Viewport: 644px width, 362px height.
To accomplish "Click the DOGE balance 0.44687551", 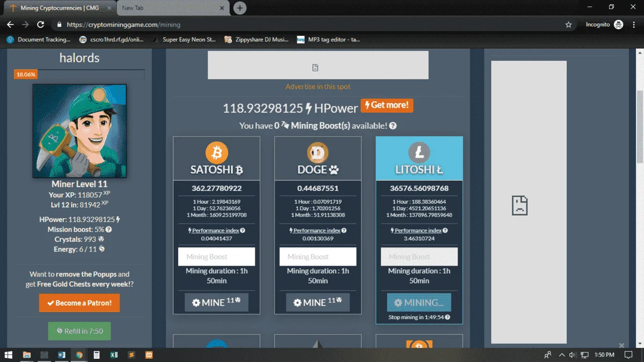I will (x=318, y=188).
